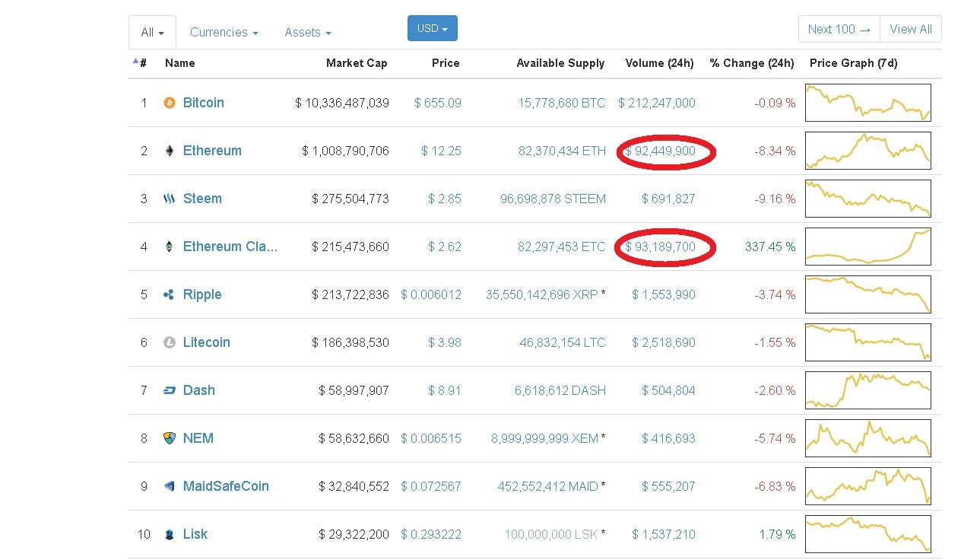Click Steem change -9.16 %
This screenshot has height=560, width=980.
(775, 199)
